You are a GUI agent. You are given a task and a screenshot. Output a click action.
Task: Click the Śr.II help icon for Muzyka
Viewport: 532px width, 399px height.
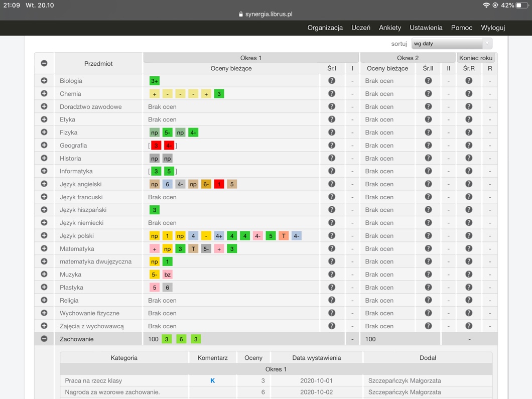[x=428, y=275]
